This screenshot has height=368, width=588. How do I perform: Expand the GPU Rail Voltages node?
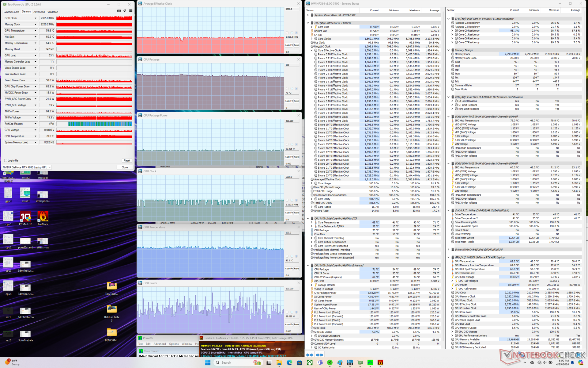pos(452,281)
